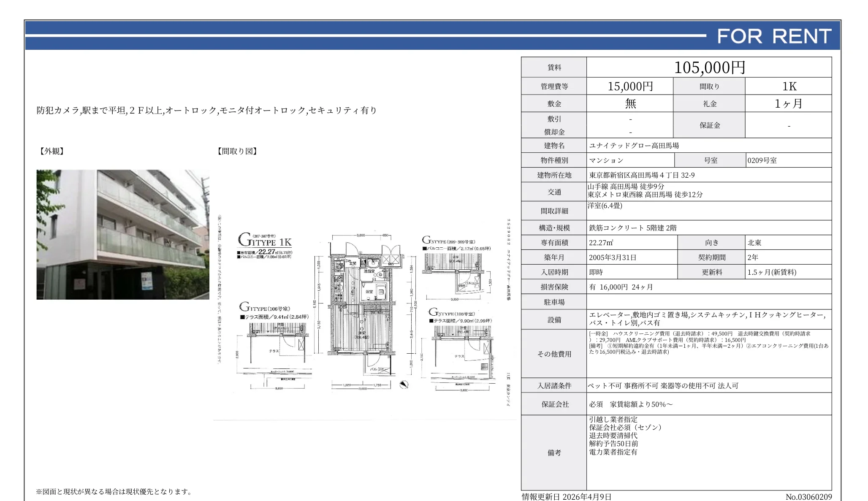Click the building exterior photo
Viewport: 868px width, 501px height.
(123, 235)
